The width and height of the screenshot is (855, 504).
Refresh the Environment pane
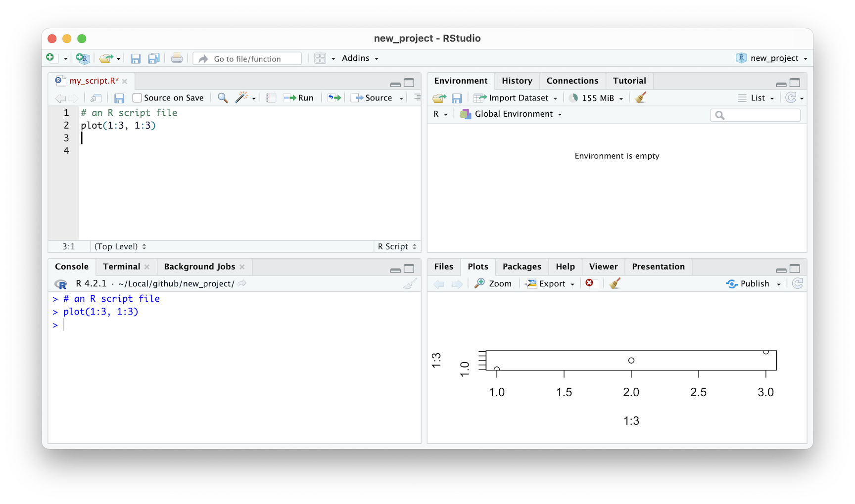(x=791, y=97)
